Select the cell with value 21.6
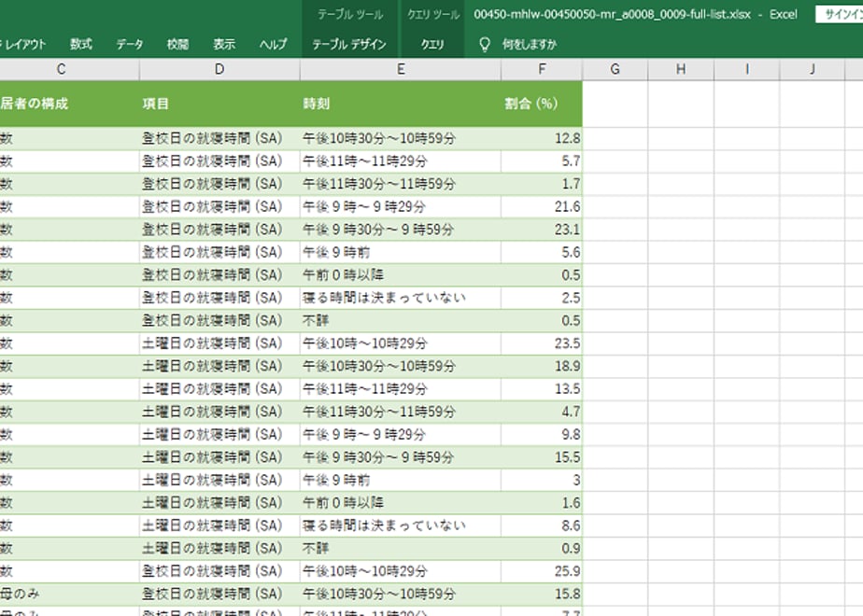This screenshot has height=616, width=863. tap(542, 207)
